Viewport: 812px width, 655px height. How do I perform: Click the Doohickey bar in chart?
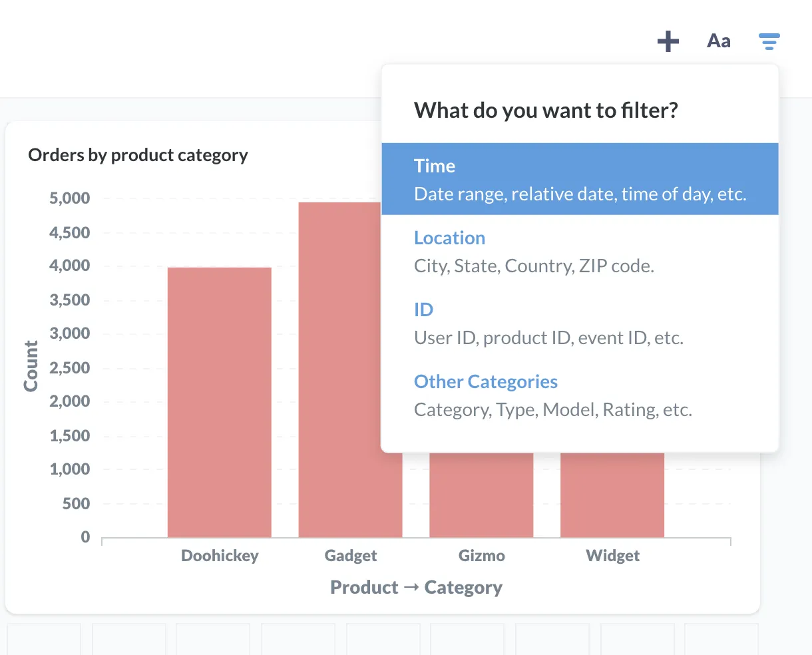[x=220, y=402]
